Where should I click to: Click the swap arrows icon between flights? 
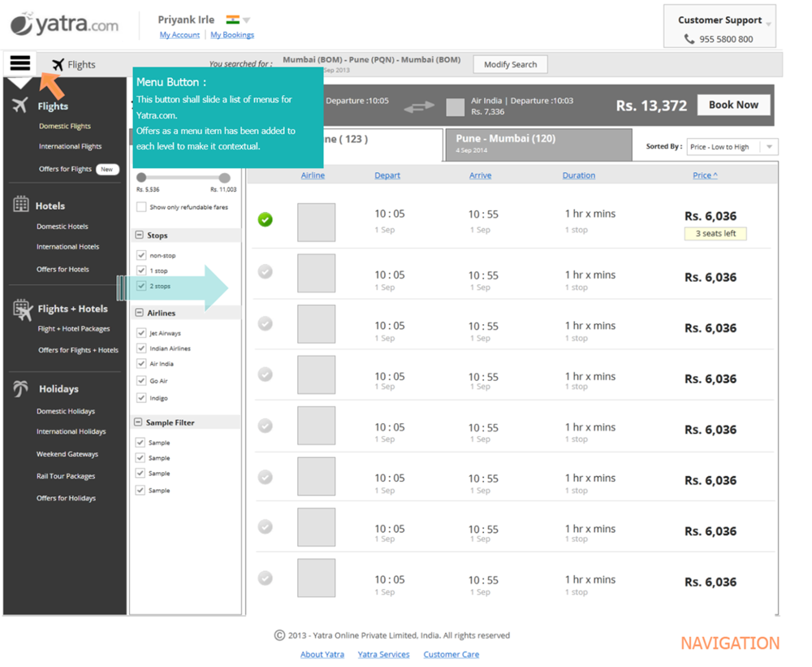[419, 106]
